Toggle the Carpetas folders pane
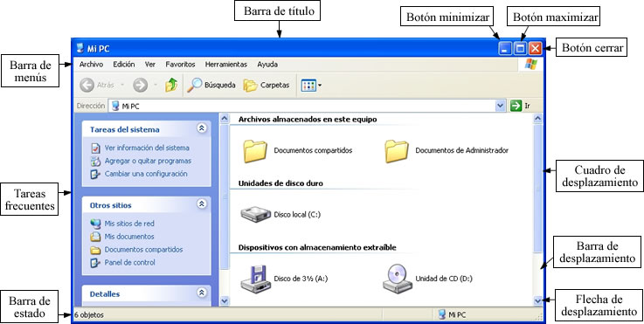The height and width of the screenshot is (324, 644). (267, 86)
